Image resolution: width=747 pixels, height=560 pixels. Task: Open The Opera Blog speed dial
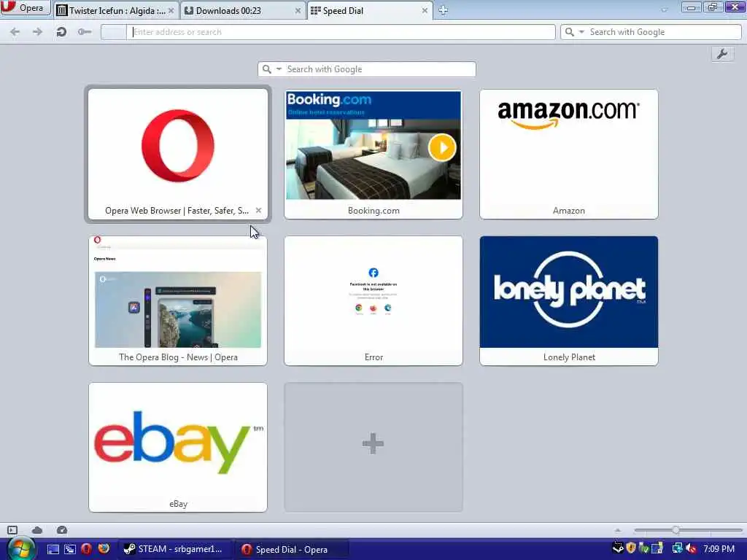point(178,300)
